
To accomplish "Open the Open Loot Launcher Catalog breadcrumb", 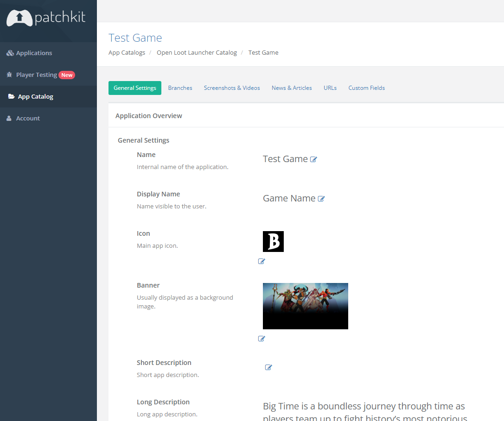I will pyautogui.click(x=197, y=53).
